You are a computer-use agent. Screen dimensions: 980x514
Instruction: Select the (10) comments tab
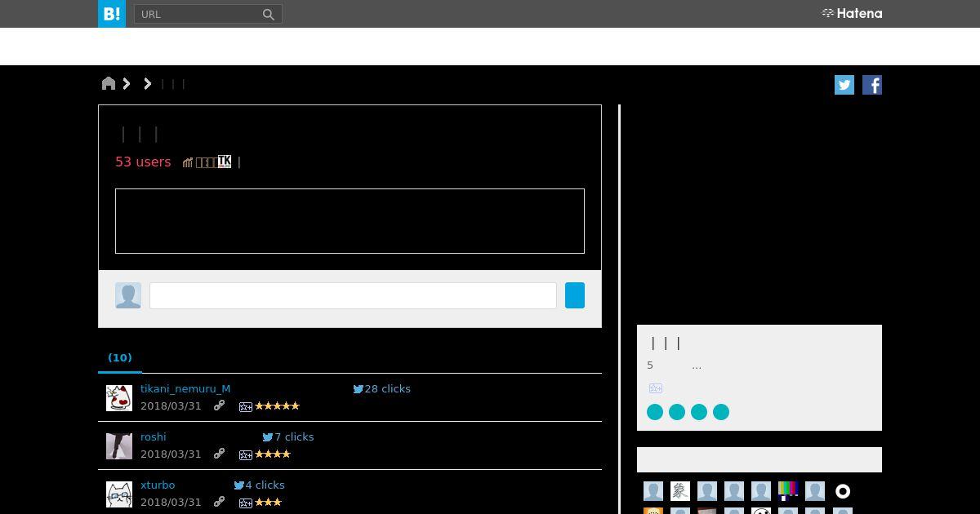(120, 357)
